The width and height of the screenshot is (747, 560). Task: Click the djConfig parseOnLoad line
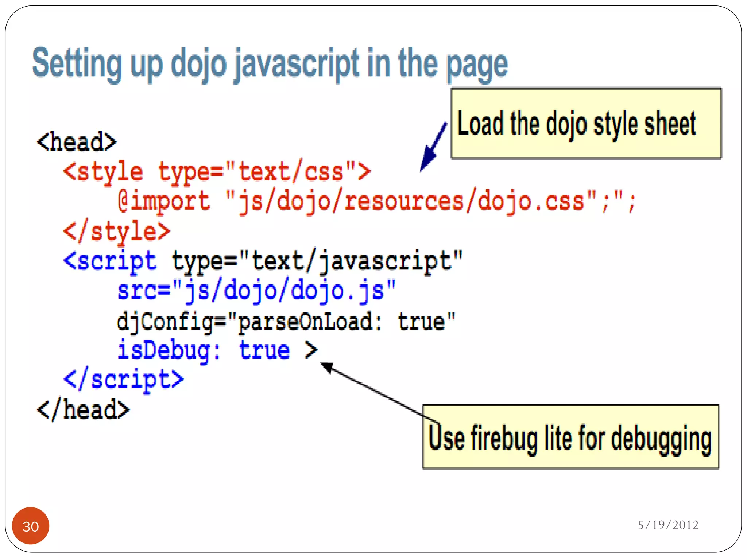coord(286,322)
